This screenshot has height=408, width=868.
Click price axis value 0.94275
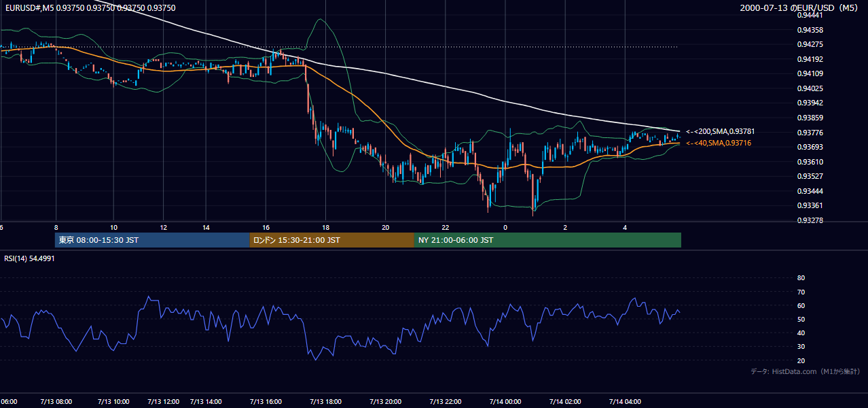tap(810, 44)
